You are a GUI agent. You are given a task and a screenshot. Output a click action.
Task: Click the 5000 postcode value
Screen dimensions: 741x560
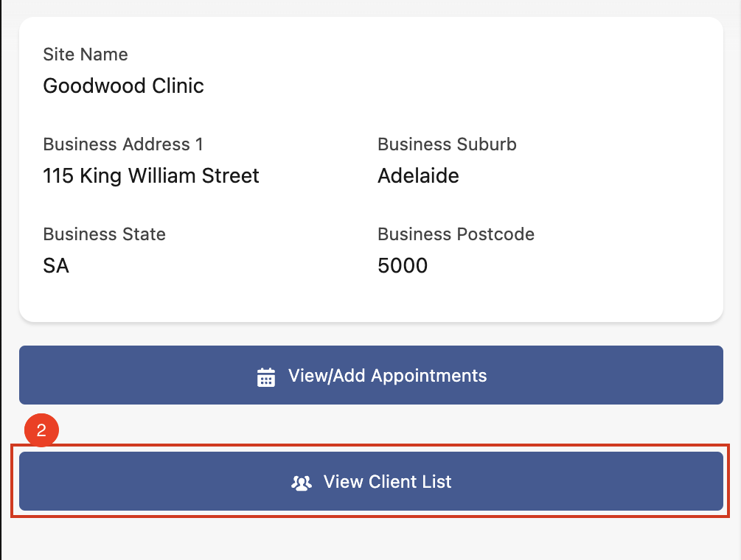tap(403, 265)
